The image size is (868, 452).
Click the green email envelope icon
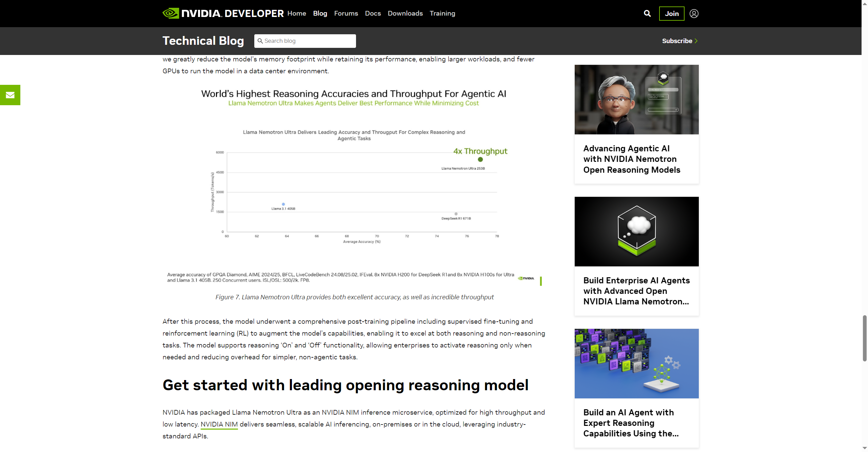(10, 95)
